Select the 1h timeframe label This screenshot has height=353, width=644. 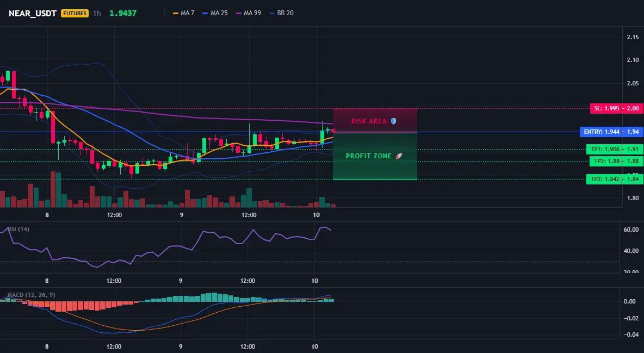point(97,13)
